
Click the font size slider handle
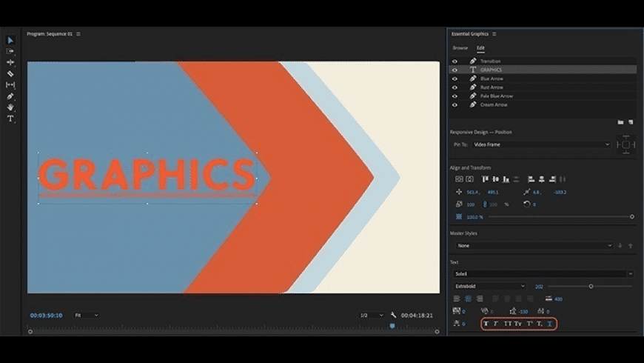591,286
